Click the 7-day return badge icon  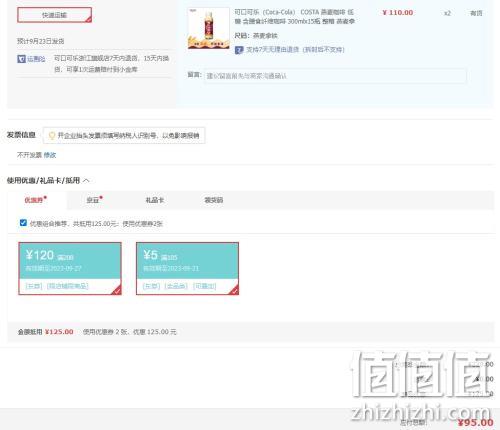click(239, 50)
